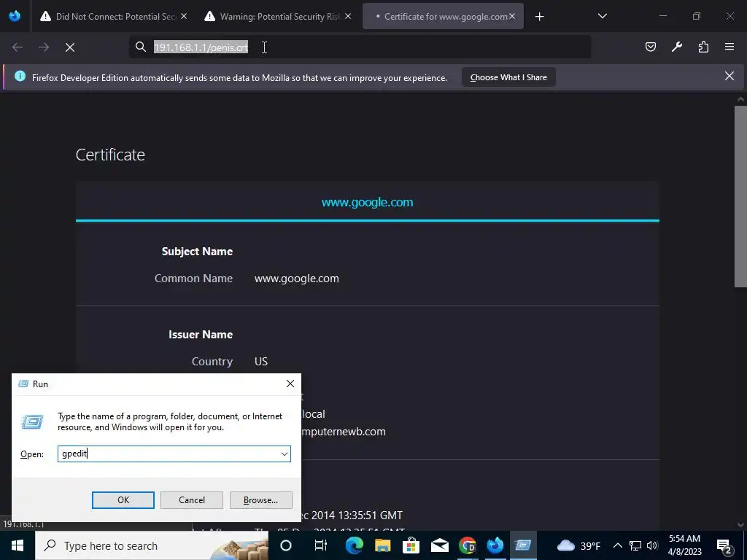
Task: Open Task View on taskbar
Action: tap(321, 545)
